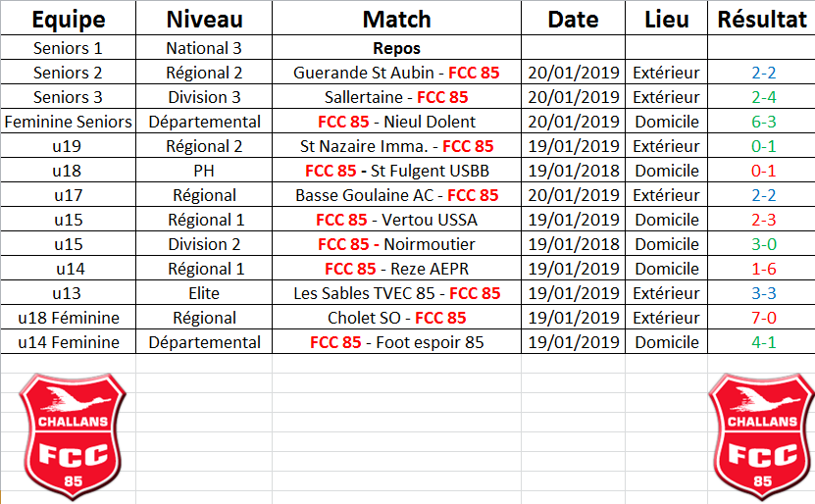Select the u14 Feminine team cell
The width and height of the screenshot is (815, 504).
coord(68,342)
